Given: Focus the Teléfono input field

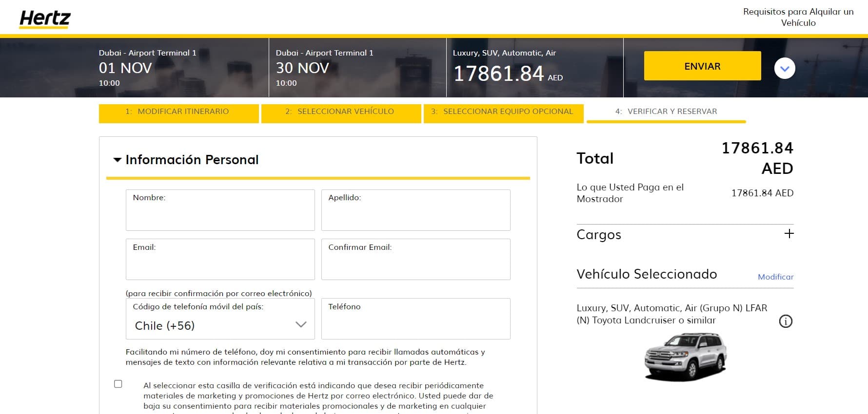Looking at the screenshot, I should (416, 319).
